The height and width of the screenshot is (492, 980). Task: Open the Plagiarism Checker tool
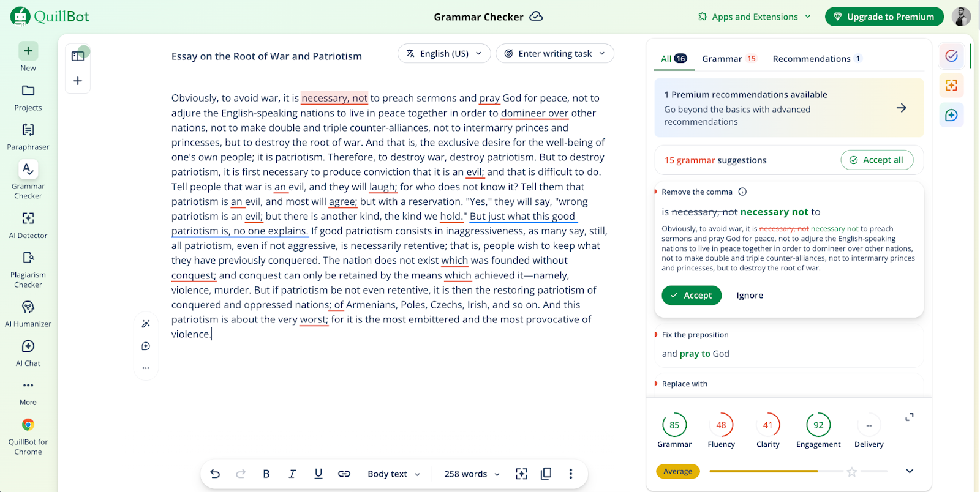[28, 269]
